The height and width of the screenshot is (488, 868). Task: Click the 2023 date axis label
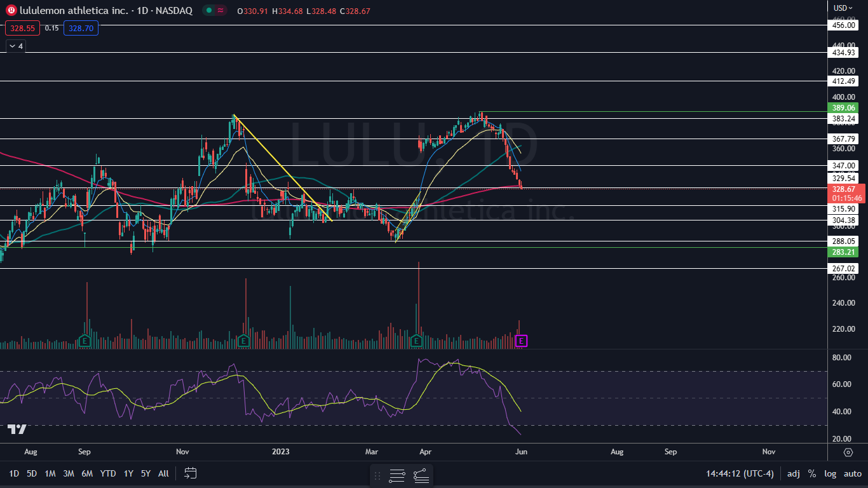click(x=280, y=452)
